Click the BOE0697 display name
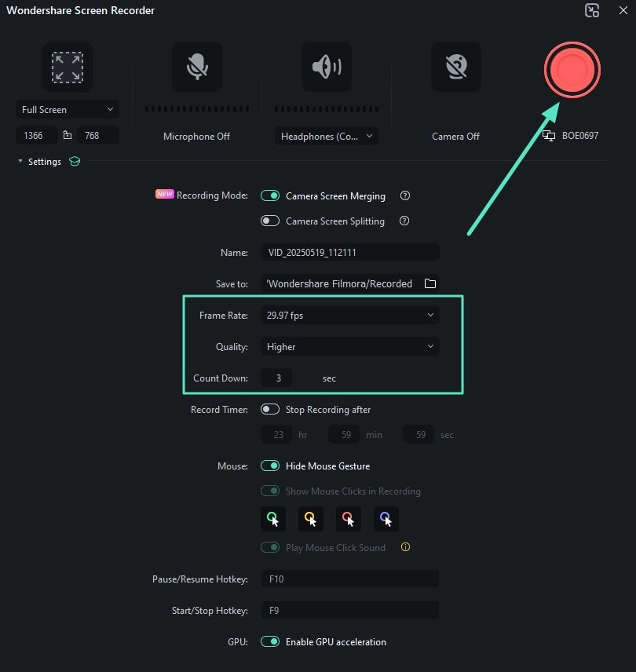This screenshot has width=636, height=672. (x=580, y=136)
